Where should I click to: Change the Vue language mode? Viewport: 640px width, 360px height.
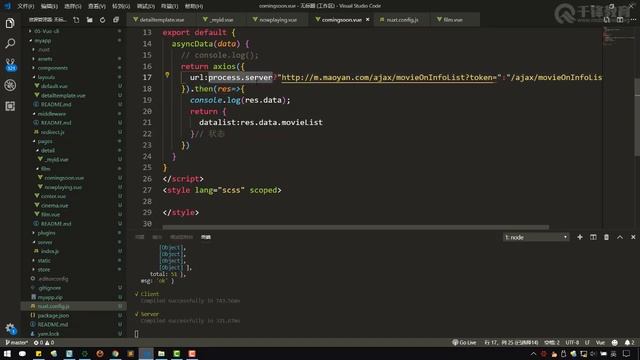pos(600,342)
